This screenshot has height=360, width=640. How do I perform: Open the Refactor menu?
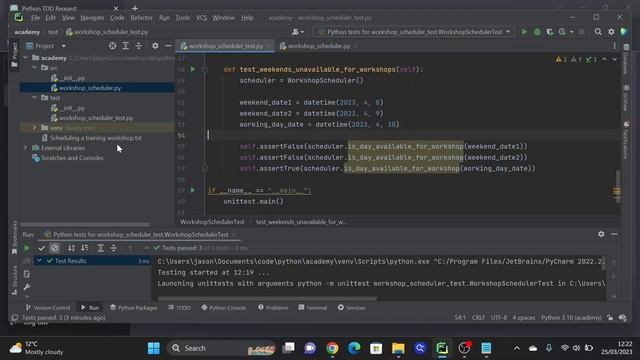(141, 18)
